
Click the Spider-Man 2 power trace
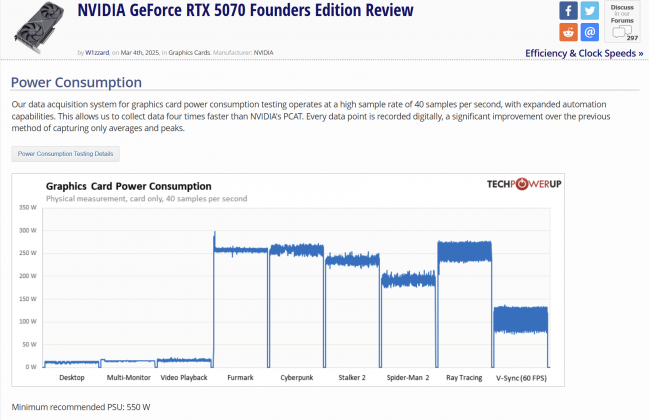(408, 279)
